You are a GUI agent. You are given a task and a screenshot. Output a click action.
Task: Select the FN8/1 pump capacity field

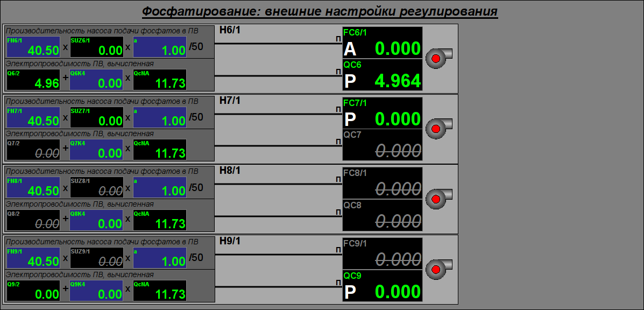(33, 188)
